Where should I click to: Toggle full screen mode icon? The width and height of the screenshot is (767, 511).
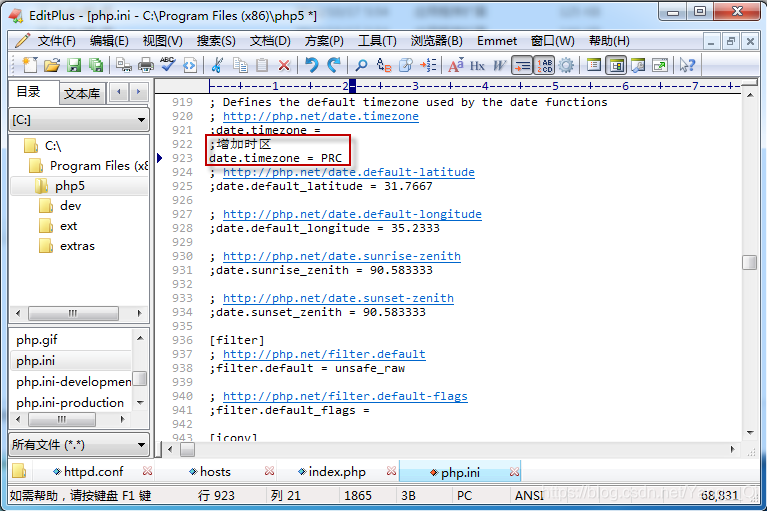660,65
